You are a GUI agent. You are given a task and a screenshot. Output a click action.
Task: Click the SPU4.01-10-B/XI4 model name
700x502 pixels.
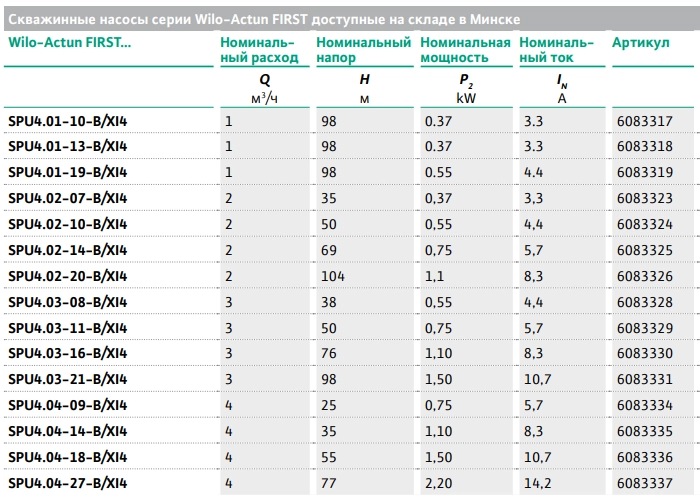coord(67,121)
